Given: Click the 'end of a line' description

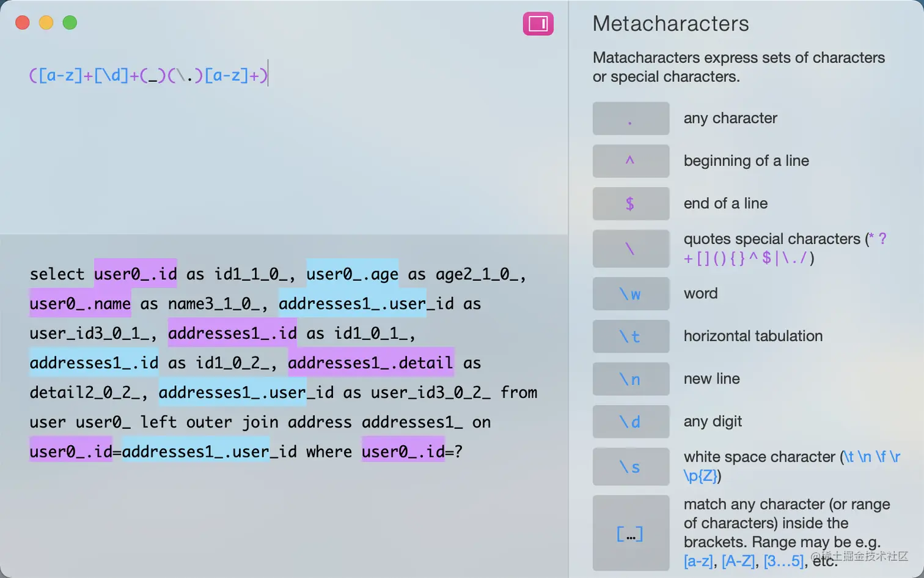Looking at the screenshot, I should click(x=725, y=204).
